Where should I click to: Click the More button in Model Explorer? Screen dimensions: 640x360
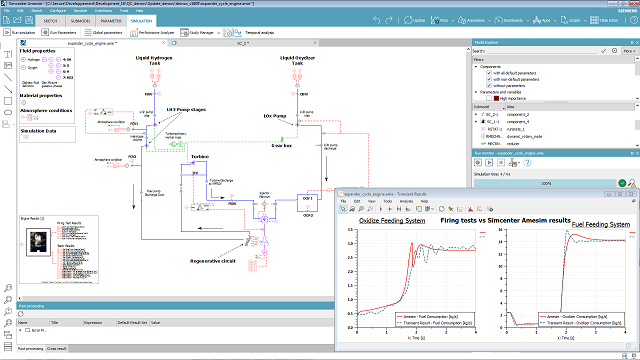[x=629, y=51]
